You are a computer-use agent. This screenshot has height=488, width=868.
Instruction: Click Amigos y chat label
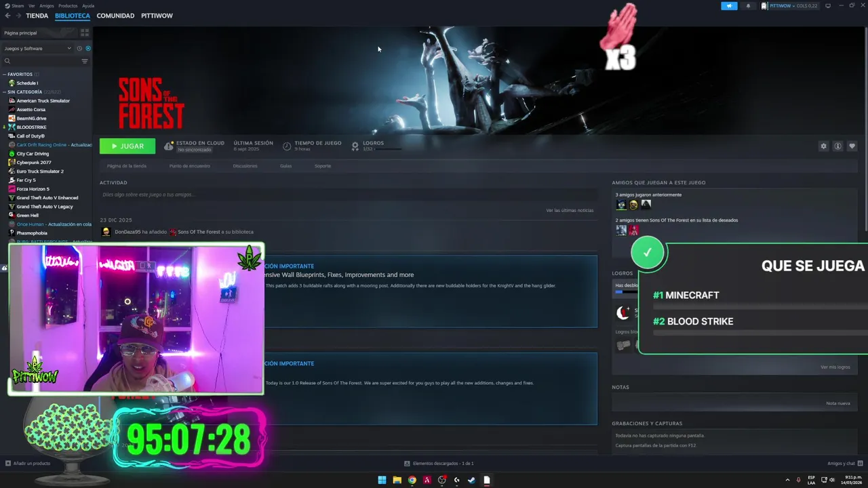pos(841,464)
